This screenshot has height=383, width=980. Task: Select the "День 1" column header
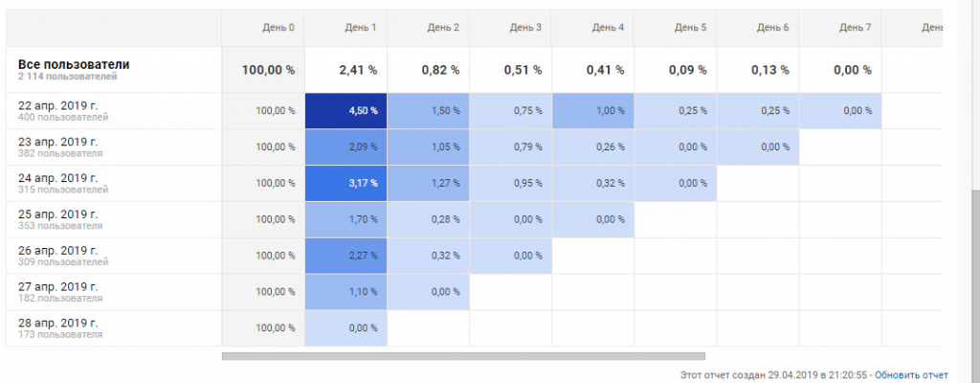[360, 28]
